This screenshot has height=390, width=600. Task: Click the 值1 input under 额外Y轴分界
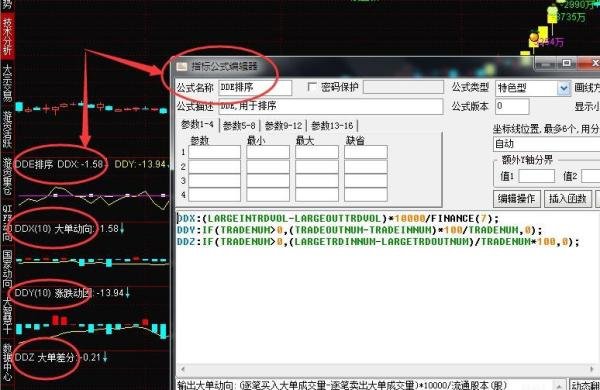click(x=536, y=176)
